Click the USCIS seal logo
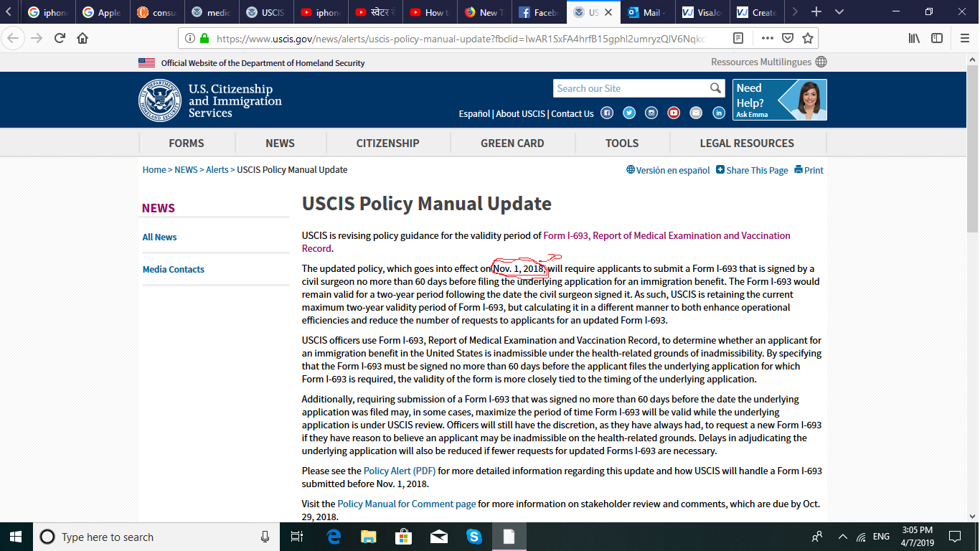The width and height of the screenshot is (980, 551). [x=159, y=100]
